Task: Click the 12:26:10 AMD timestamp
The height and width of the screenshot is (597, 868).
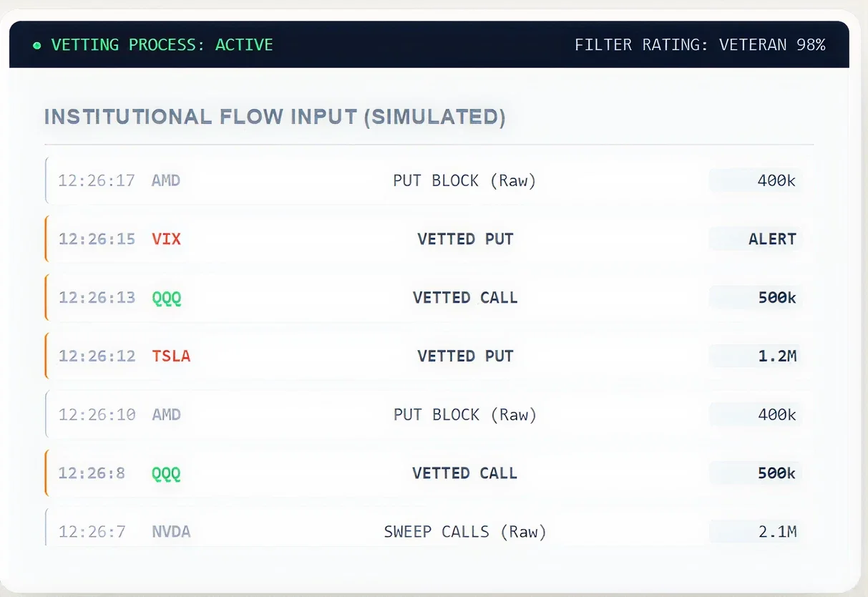Action: (97, 414)
